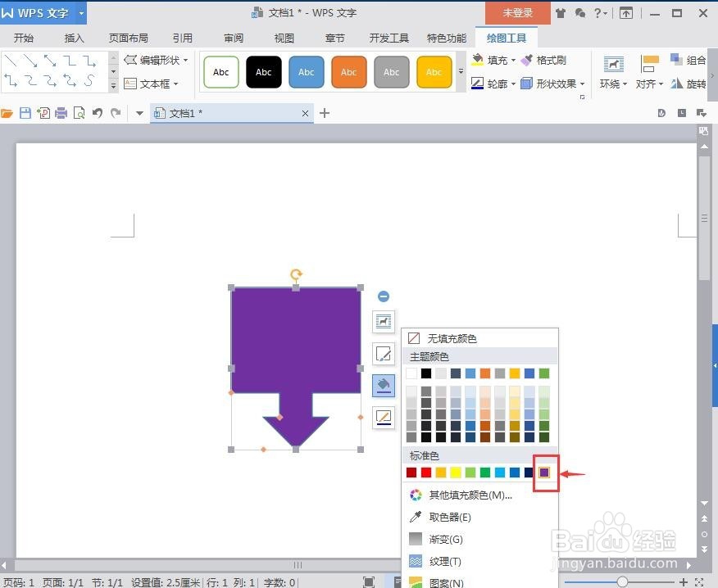The height and width of the screenshot is (588, 718).
Task: Click the rotation handle above shape
Action: 296,274
